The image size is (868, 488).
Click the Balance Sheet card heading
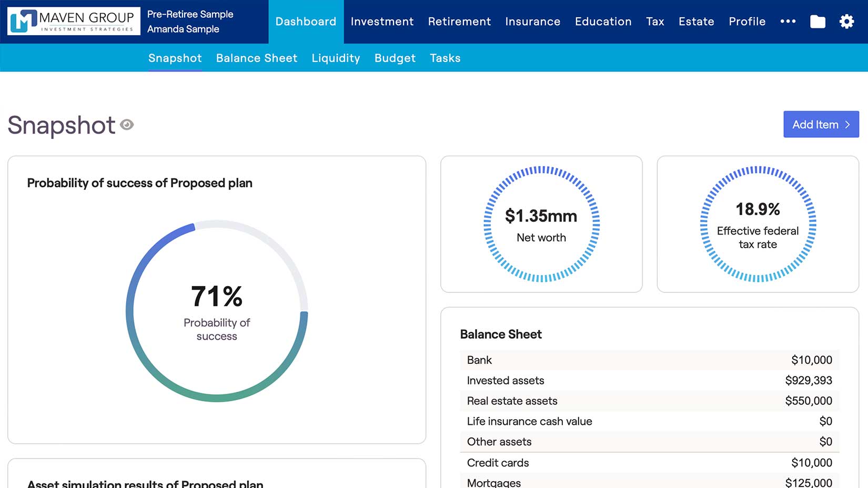pos(501,334)
